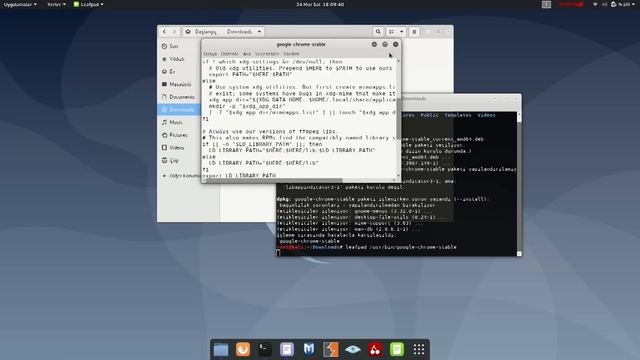Close the google-chrome-stable Leafpad window
Image resolution: width=640 pixels, height=360 pixels.
click(x=396, y=44)
